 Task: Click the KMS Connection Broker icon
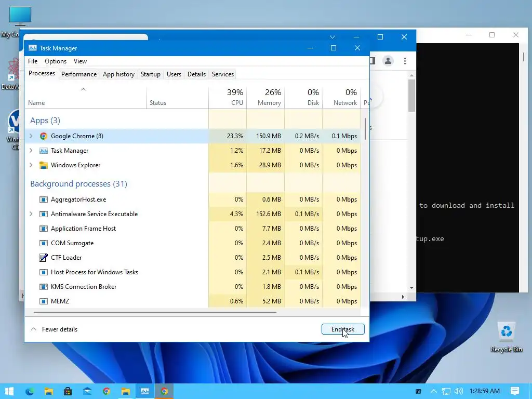tap(44, 287)
